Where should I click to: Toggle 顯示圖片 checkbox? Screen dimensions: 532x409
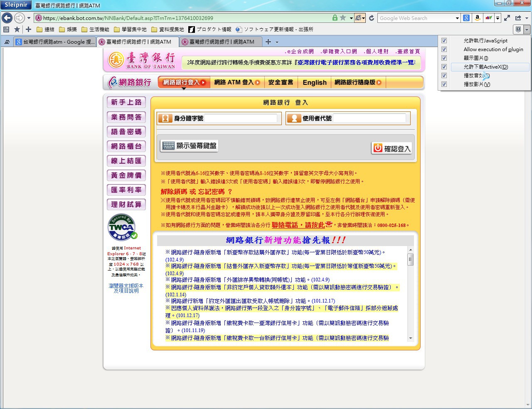(444, 58)
